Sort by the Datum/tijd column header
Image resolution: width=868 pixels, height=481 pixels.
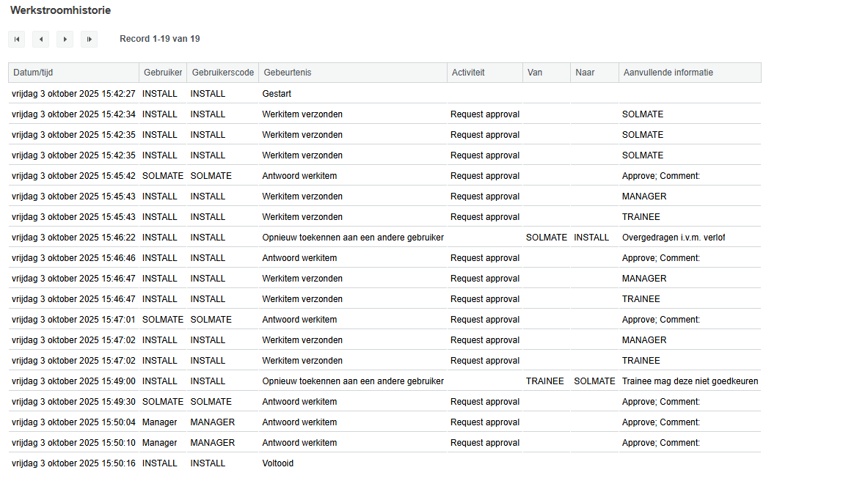click(33, 73)
